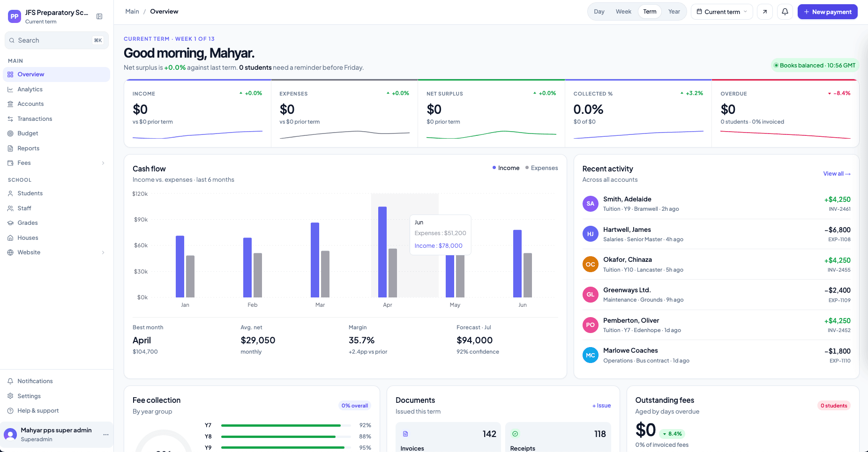The image size is (868, 452).
Task: Click the Accounts bank icon
Action: pos(10,104)
